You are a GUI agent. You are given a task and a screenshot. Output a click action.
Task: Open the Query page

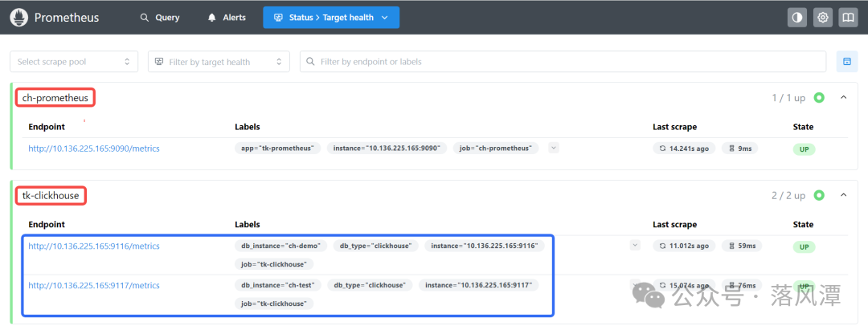tap(159, 17)
